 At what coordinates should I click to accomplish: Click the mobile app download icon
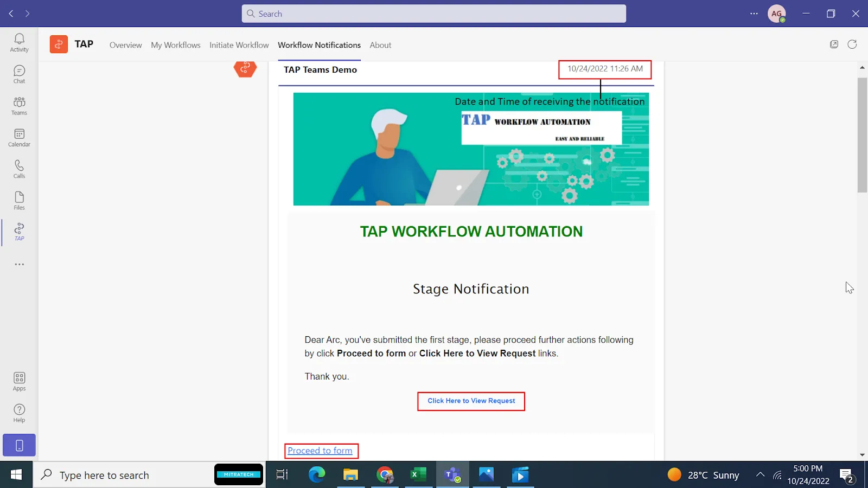click(19, 445)
